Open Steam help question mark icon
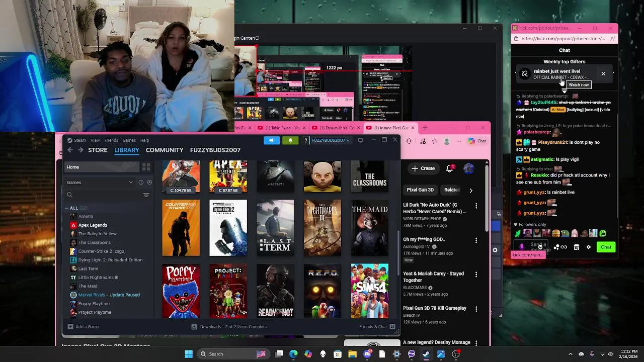The width and height of the screenshot is (644, 362). (x=305, y=140)
